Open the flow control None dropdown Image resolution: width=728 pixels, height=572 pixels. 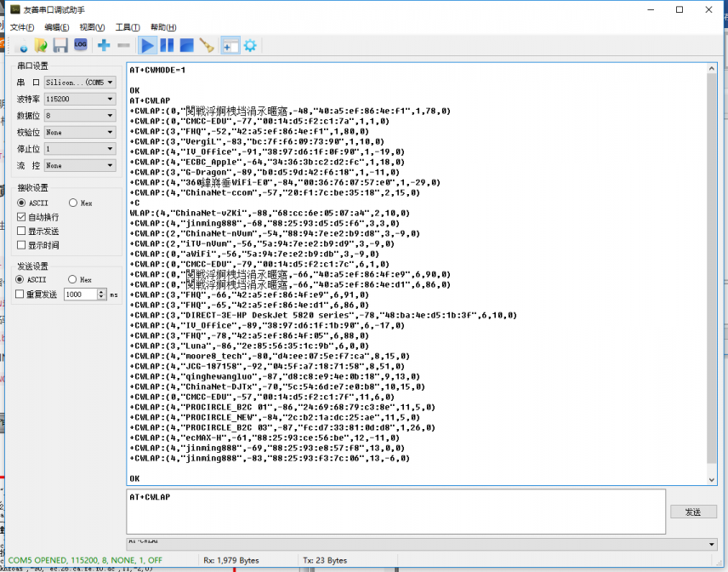(x=80, y=165)
